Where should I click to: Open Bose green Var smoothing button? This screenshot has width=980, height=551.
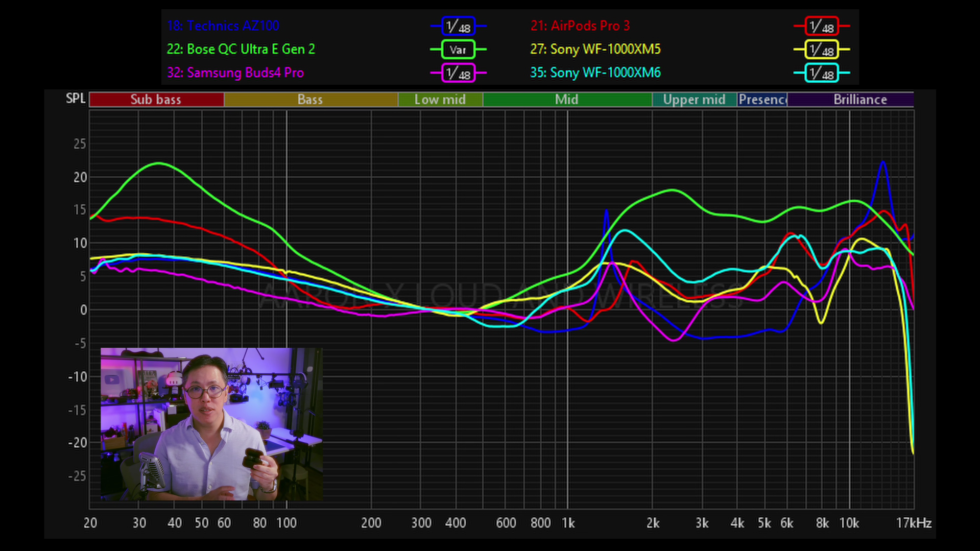click(458, 50)
